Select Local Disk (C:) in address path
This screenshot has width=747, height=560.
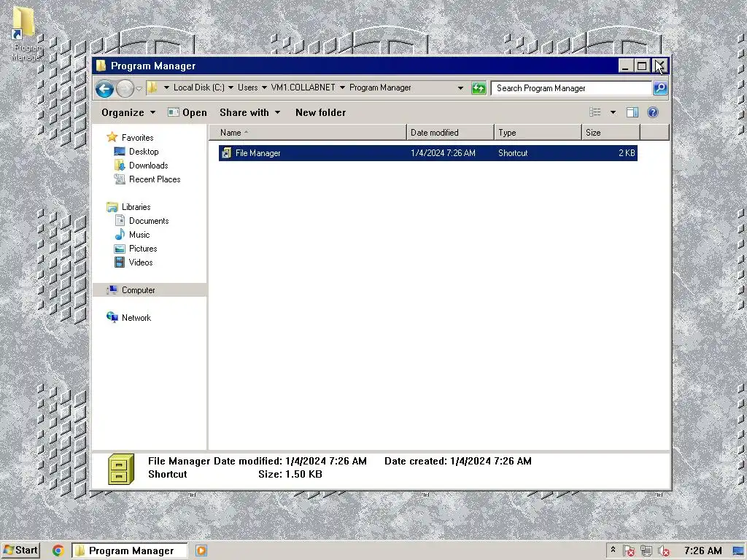(x=198, y=87)
